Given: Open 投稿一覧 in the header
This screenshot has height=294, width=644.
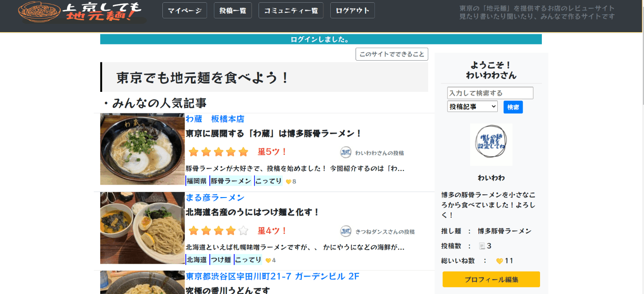Looking at the screenshot, I should pyautogui.click(x=233, y=11).
